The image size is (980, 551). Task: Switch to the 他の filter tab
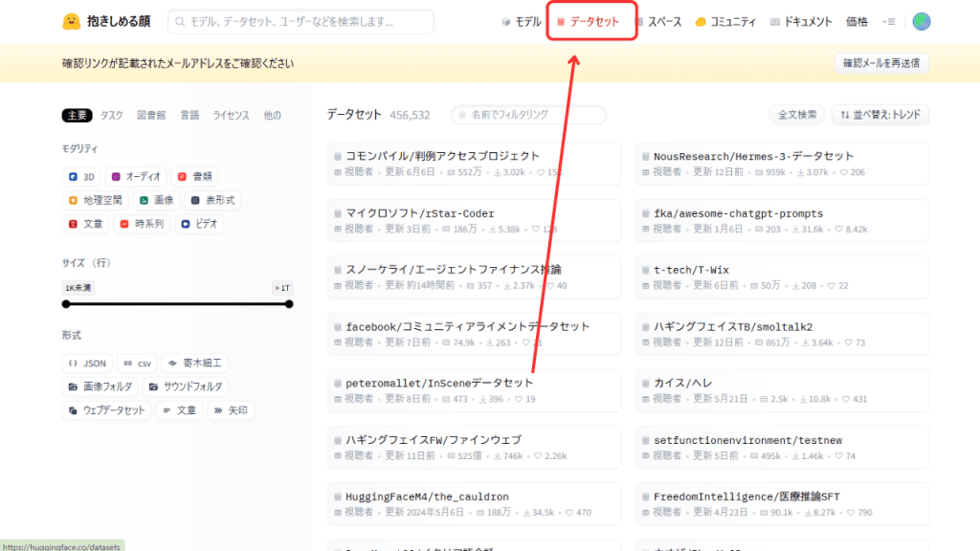272,116
